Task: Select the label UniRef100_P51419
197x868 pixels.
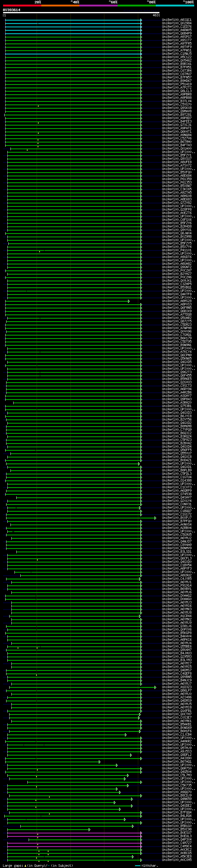Action: 176,84
